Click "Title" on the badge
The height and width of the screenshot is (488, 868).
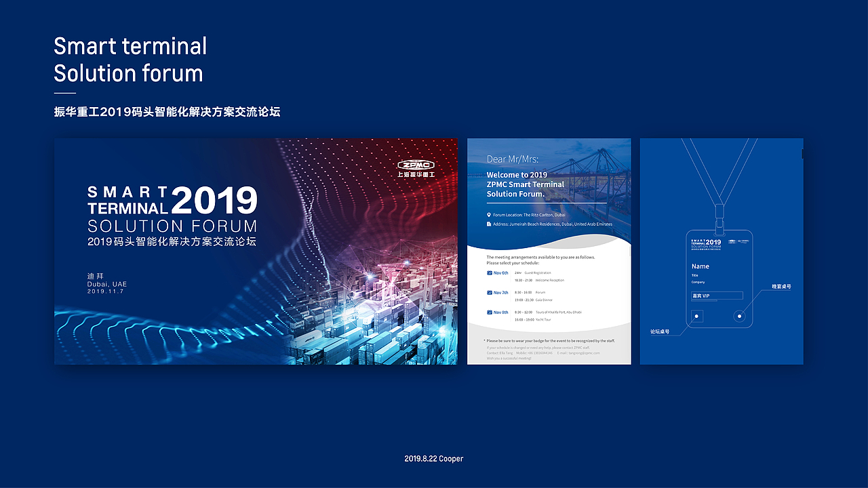tap(695, 275)
